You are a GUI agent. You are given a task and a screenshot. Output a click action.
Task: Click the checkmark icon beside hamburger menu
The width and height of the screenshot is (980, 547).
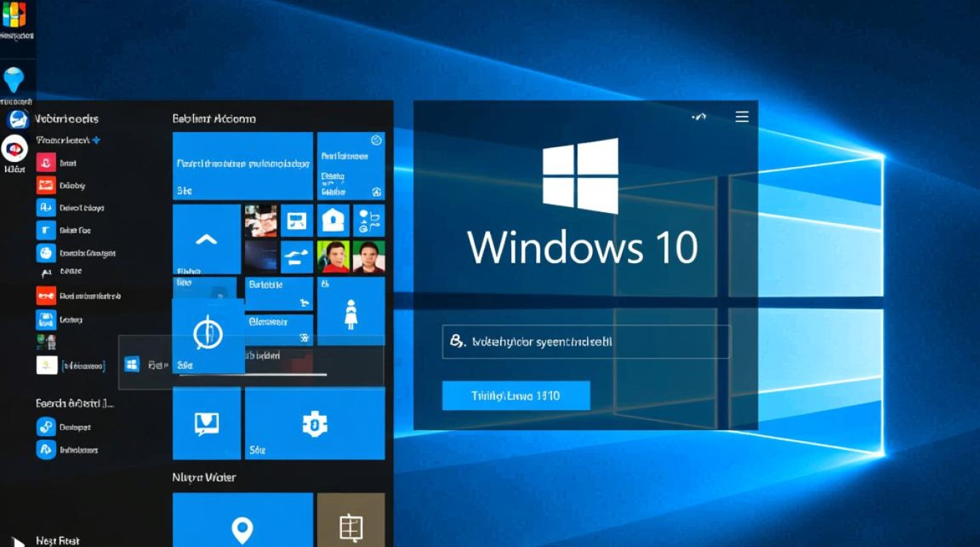tap(699, 117)
